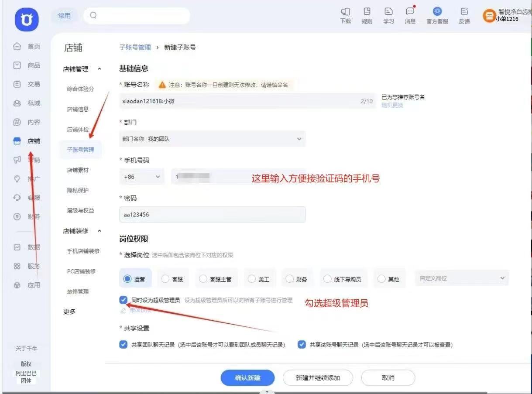Select the 客服 job role radio button
532x394 pixels.
165,278
